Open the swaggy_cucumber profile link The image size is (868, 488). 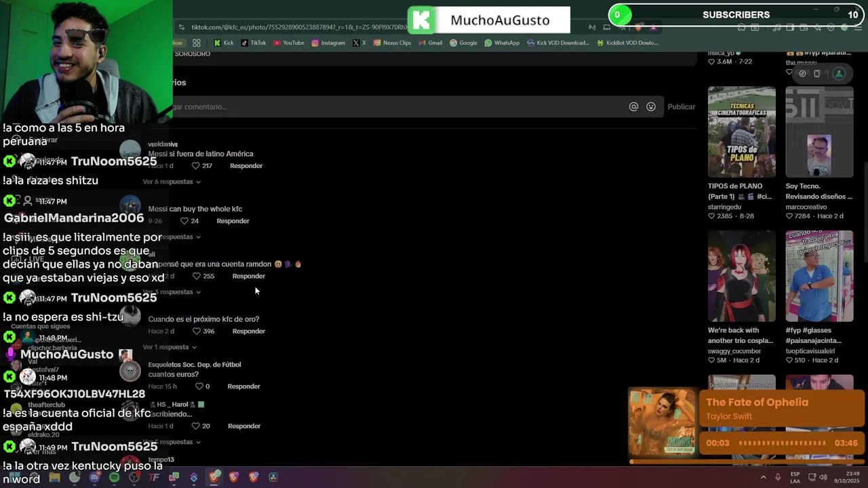[x=734, y=351]
